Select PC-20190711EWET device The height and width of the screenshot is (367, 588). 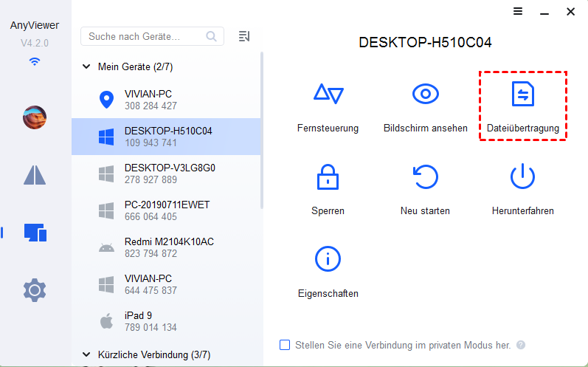(x=166, y=210)
